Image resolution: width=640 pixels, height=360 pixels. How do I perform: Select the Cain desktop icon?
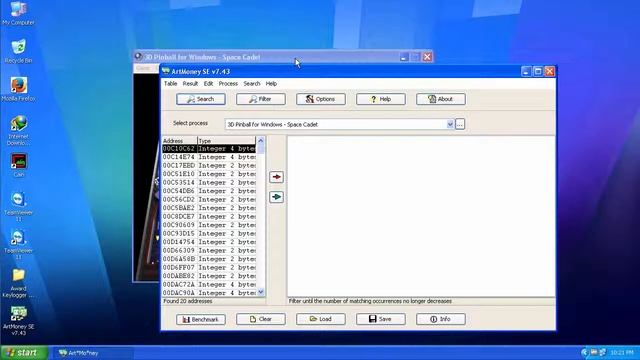click(18, 165)
